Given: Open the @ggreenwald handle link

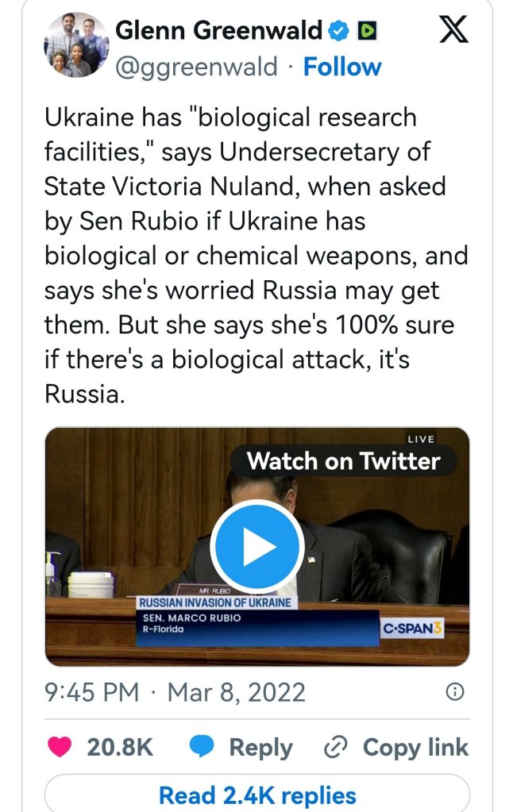Looking at the screenshot, I should (x=197, y=67).
